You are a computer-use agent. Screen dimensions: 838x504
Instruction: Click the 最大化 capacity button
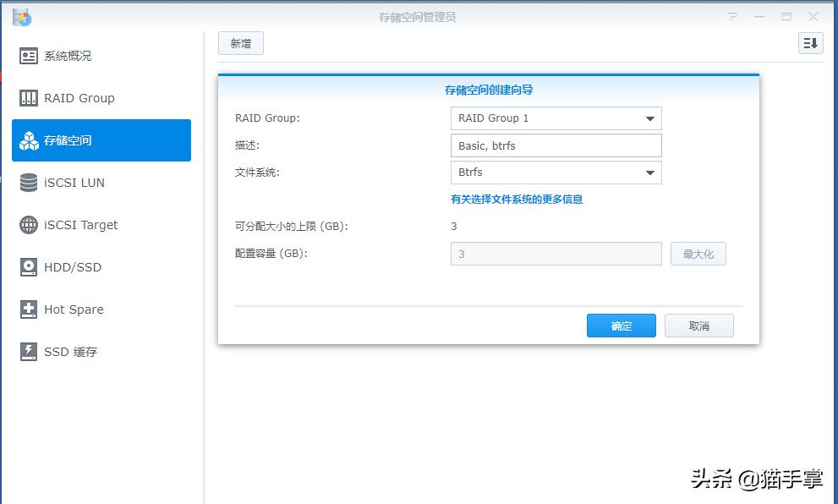[698, 254]
